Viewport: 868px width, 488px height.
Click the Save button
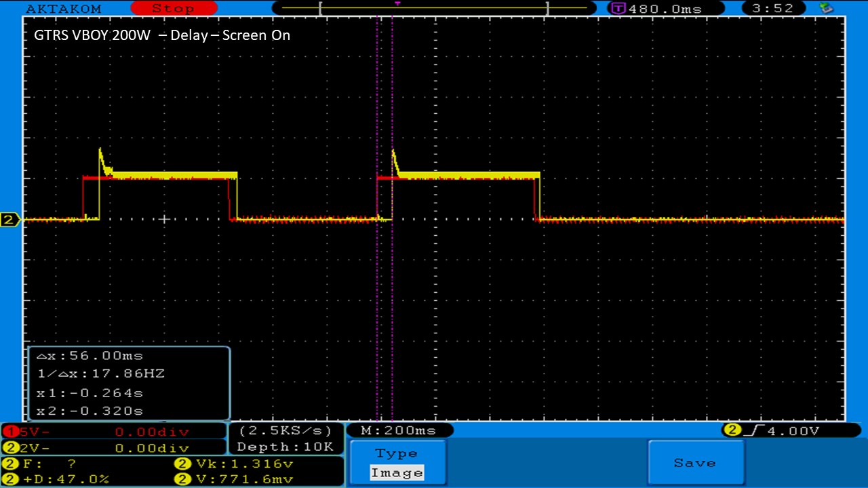click(x=695, y=463)
